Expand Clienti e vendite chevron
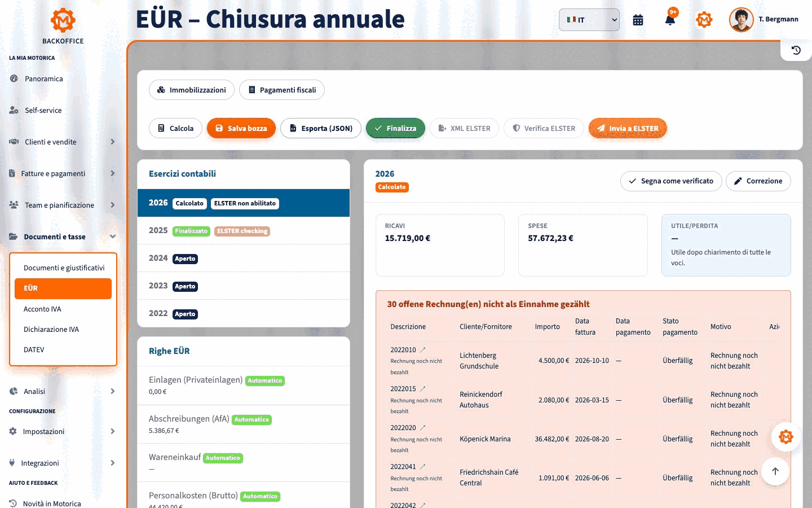Screen dimensions: 812x508 click(x=113, y=142)
